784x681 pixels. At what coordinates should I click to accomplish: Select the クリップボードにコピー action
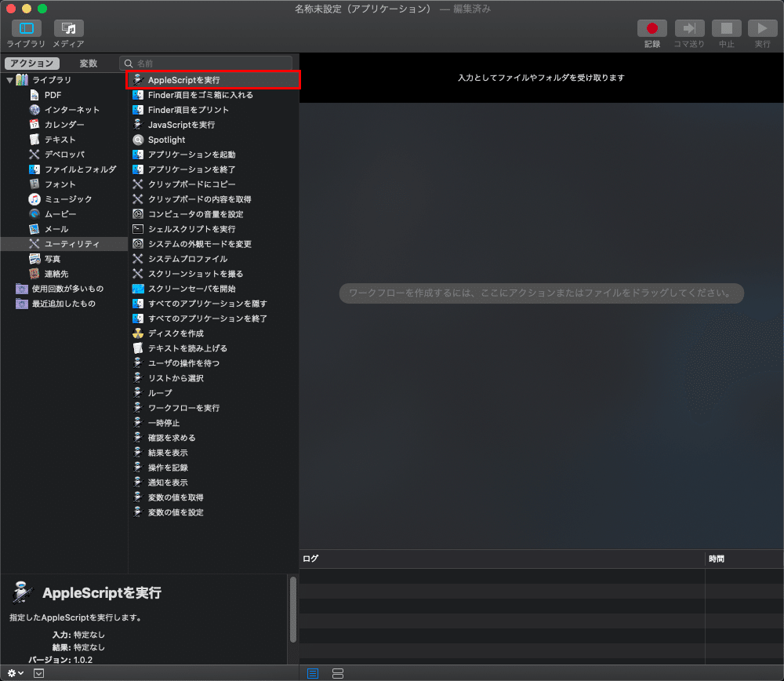point(213,184)
